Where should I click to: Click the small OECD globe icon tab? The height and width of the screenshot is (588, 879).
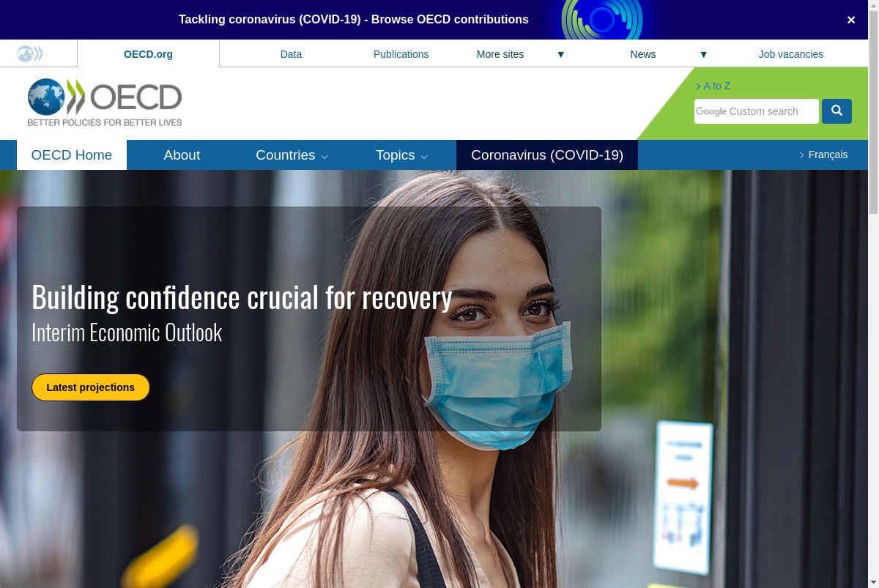30,53
